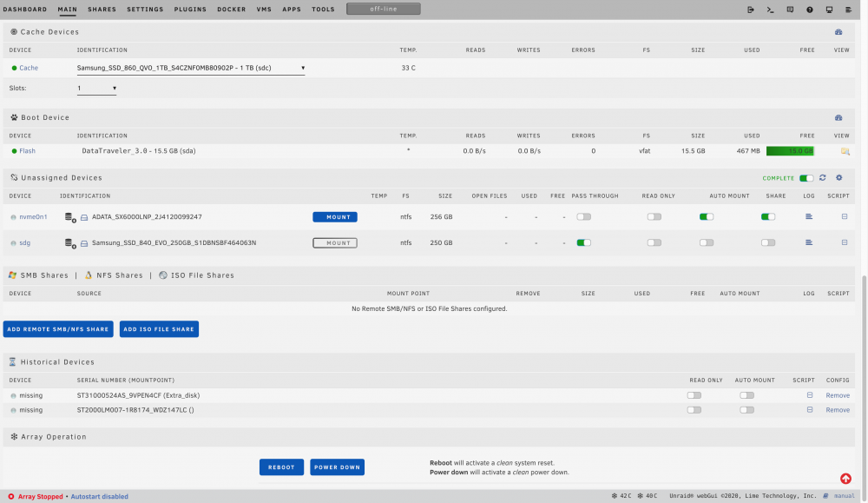Click the red back-to-top arrow icon
This screenshot has height=503, width=868.
pyautogui.click(x=845, y=479)
